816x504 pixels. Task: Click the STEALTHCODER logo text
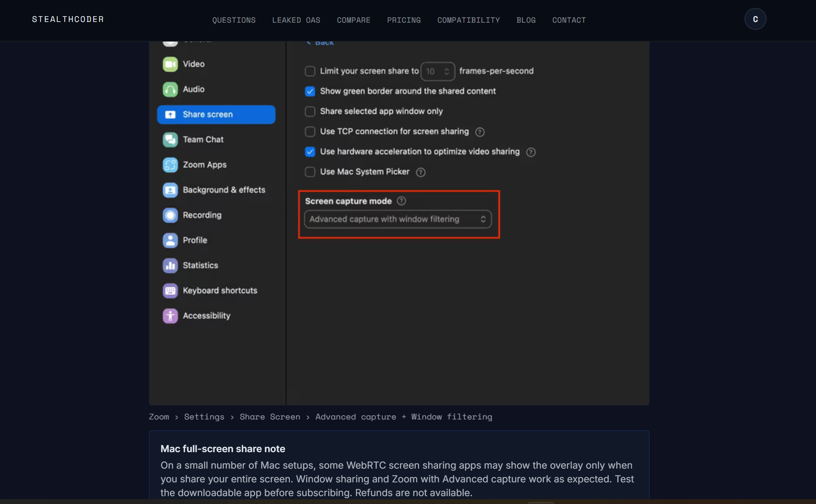point(68,19)
